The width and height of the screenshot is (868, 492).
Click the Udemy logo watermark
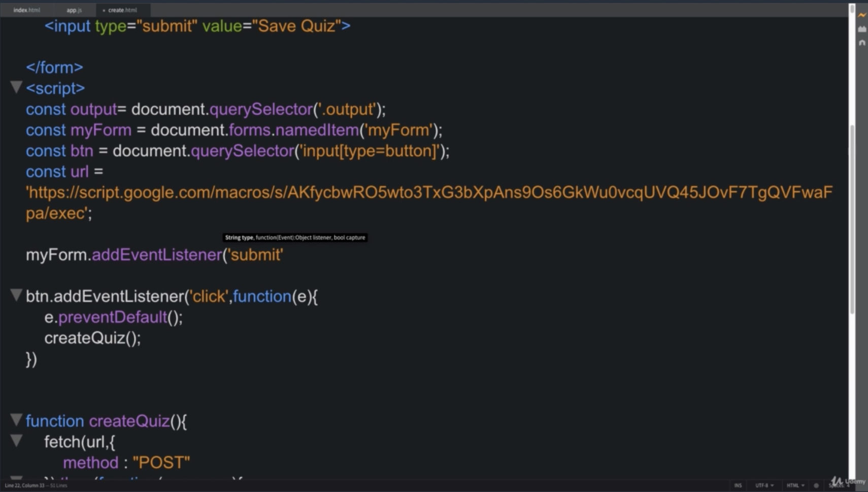(x=847, y=481)
